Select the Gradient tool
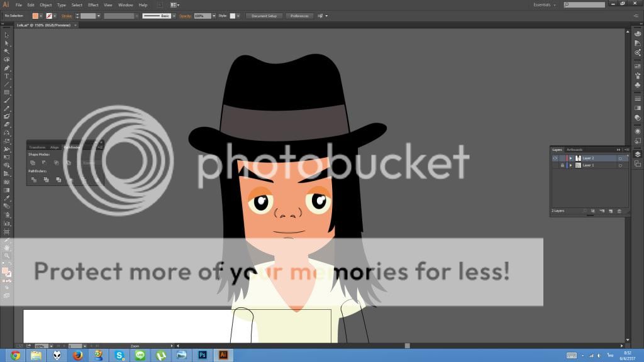The height and width of the screenshot is (362, 644). pyautogui.click(x=6, y=190)
